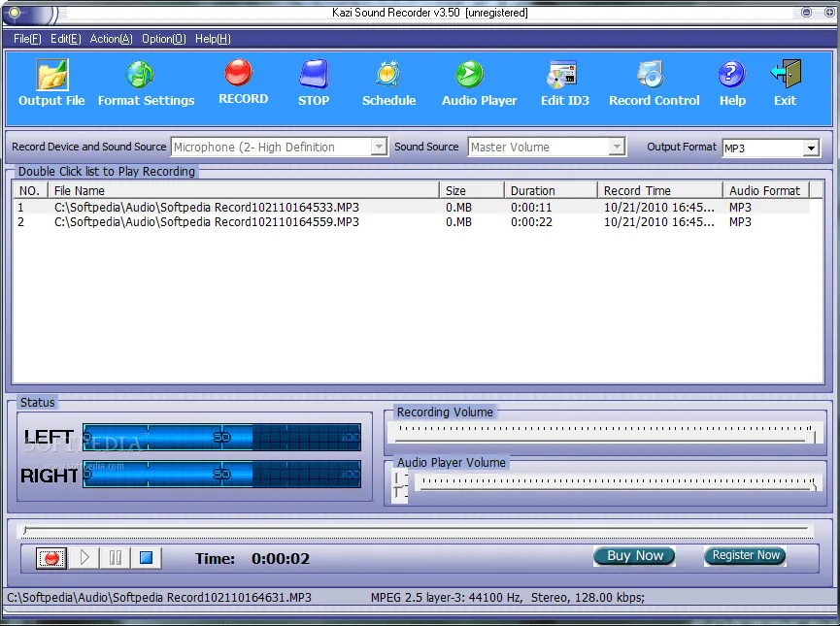
Task: Open the Help(H) menu
Action: 213,39
